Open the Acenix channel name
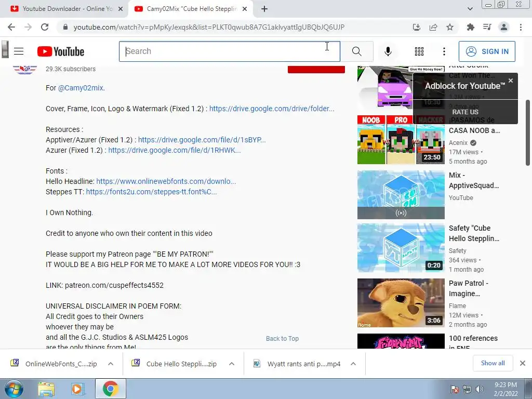 coord(458,143)
